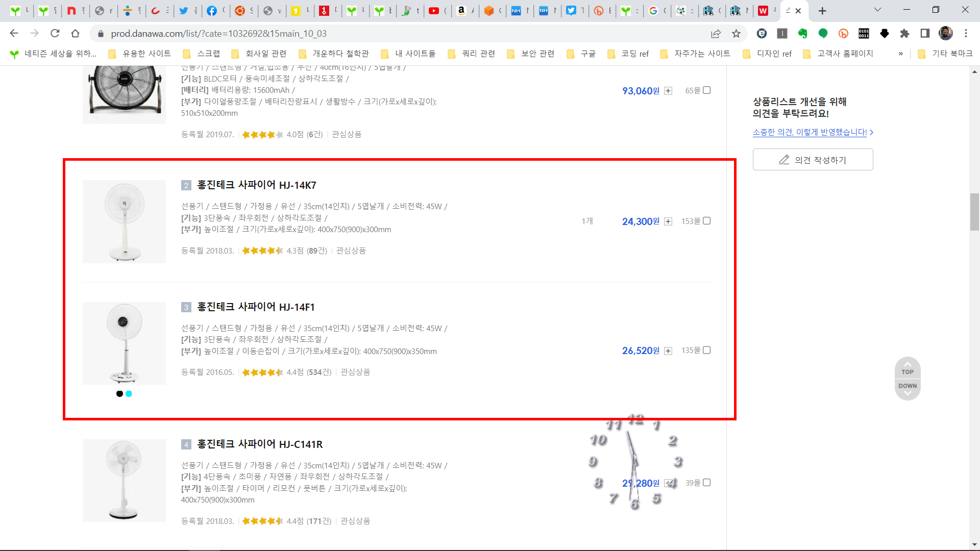The width and height of the screenshot is (980, 551).
Task: Expand price list for 24,300원 item
Action: tap(668, 221)
